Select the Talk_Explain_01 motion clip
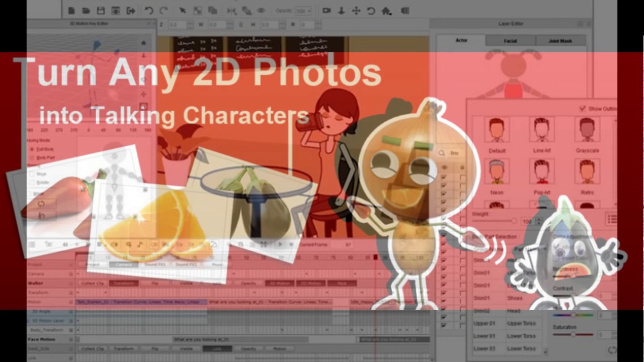The width and height of the screenshot is (644, 362). tap(141, 302)
